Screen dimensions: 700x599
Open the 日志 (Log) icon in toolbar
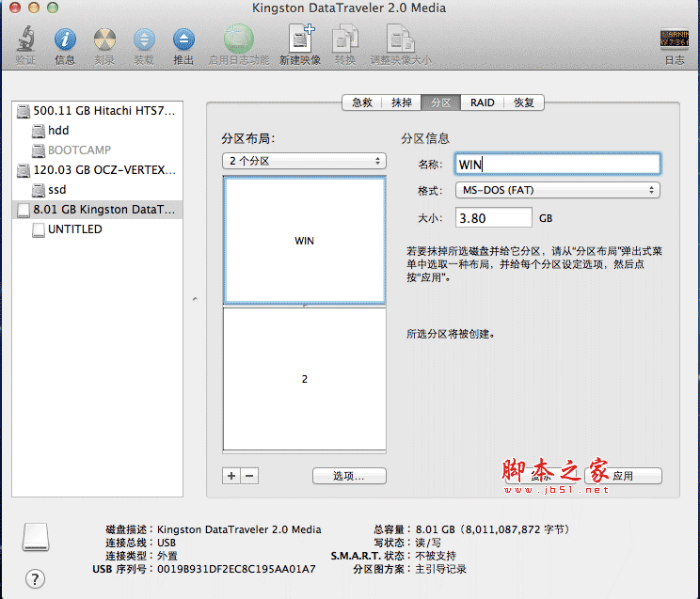pyautogui.click(x=674, y=41)
